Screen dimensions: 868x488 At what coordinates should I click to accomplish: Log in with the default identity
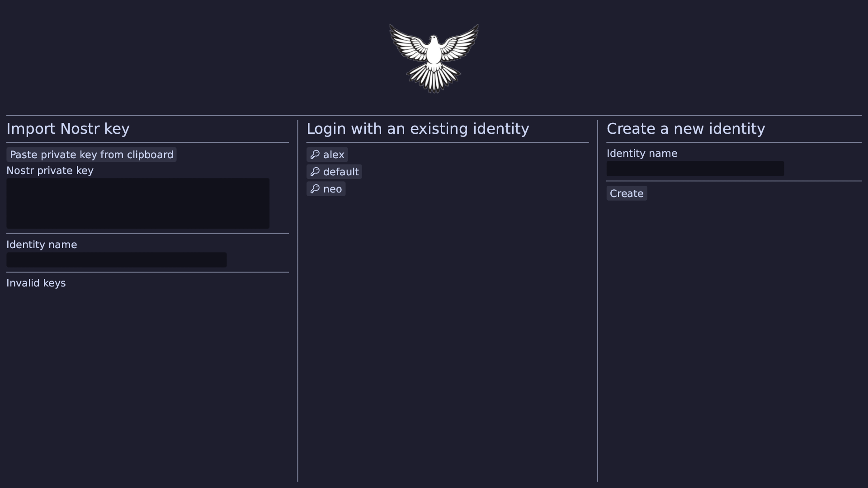click(334, 172)
